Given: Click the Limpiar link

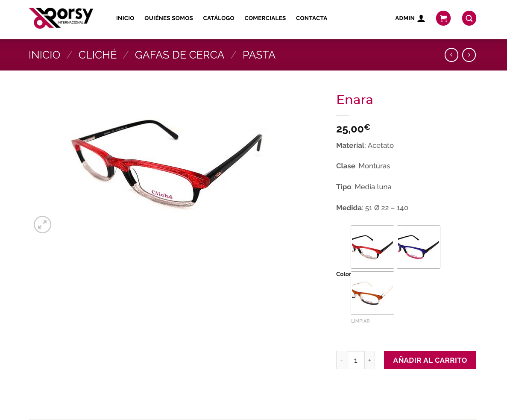Looking at the screenshot, I should [360, 321].
